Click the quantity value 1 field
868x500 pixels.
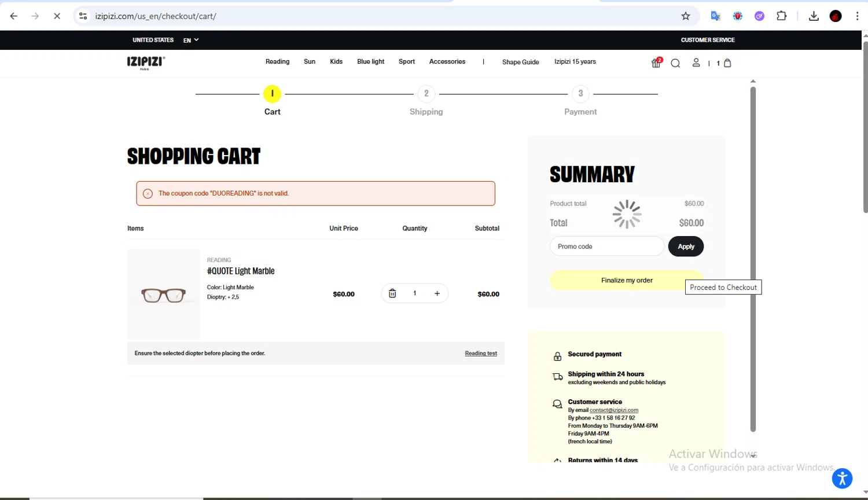click(414, 293)
